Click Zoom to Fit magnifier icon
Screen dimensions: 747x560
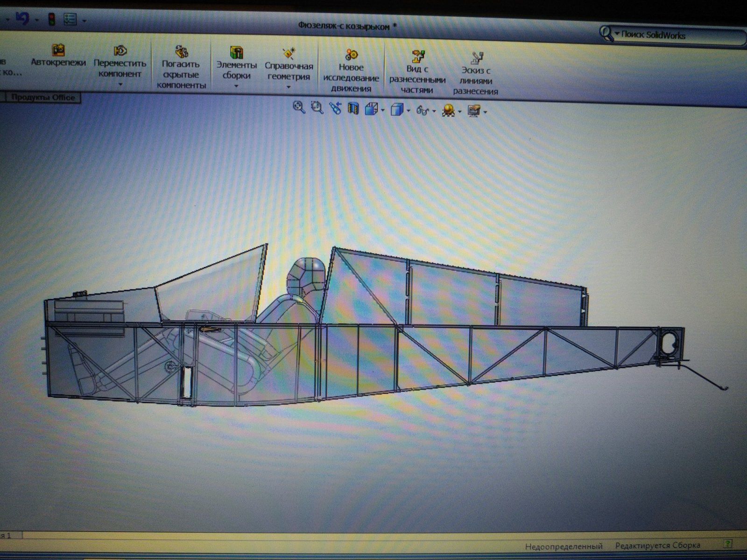click(x=298, y=108)
